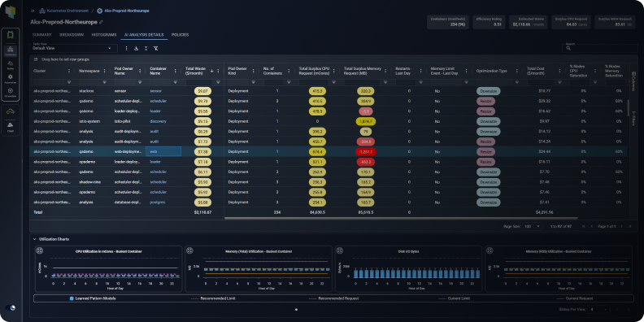Clear all table filters icon

click(155, 48)
